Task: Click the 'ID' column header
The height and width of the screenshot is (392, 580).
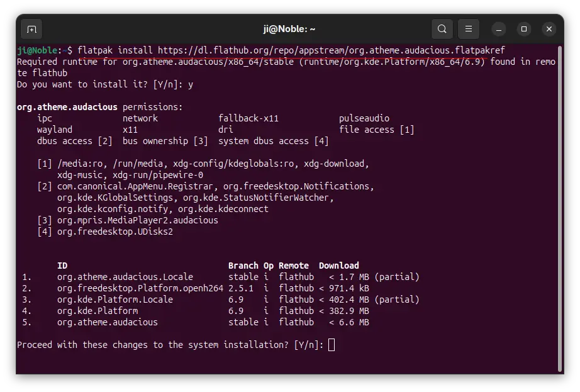Action: click(x=62, y=266)
